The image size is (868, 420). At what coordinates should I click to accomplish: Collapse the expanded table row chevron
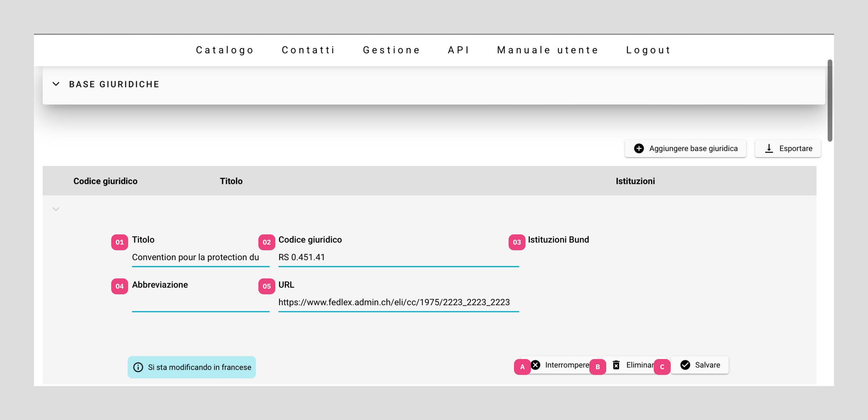click(56, 209)
